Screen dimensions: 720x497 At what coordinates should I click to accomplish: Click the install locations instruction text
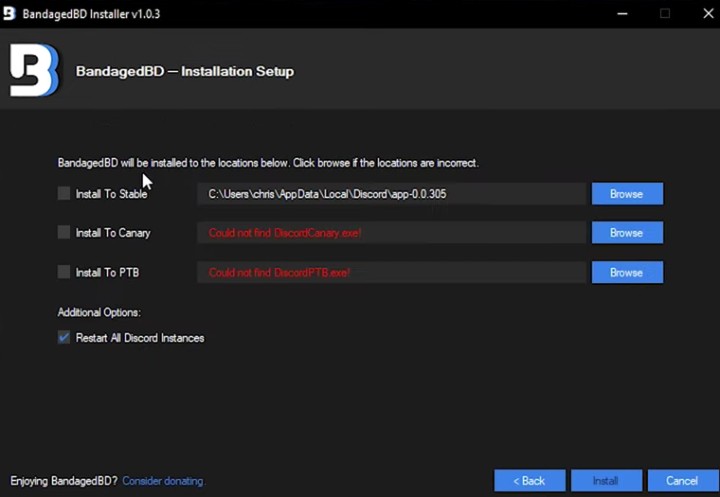268,163
